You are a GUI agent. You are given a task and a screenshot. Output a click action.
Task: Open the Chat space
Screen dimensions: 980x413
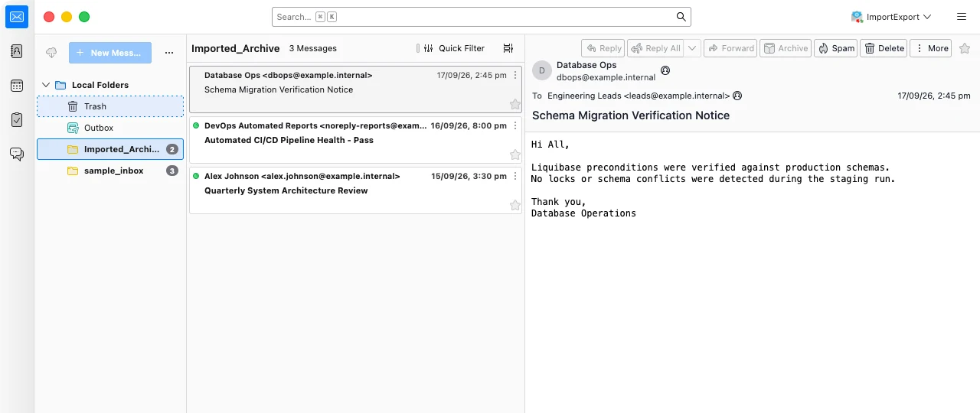17,154
